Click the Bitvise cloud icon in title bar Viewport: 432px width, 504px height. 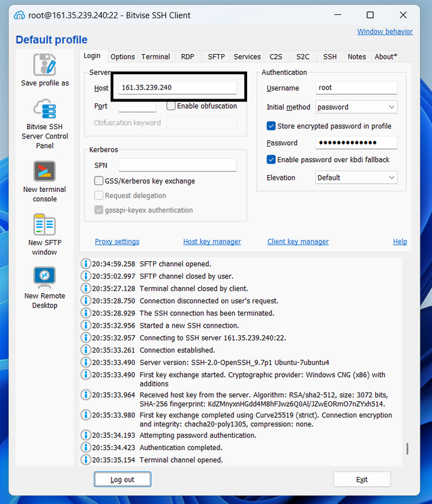[20, 15]
